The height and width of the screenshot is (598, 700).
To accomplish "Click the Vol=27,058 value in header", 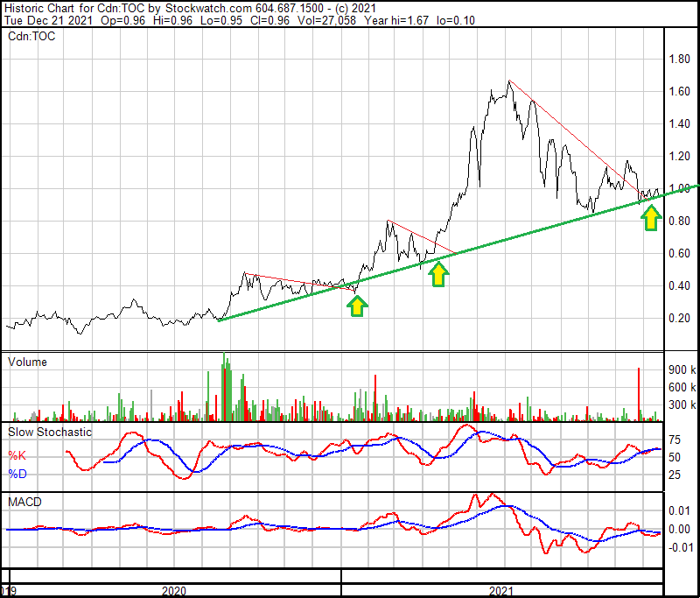I will click(x=326, y=20).
